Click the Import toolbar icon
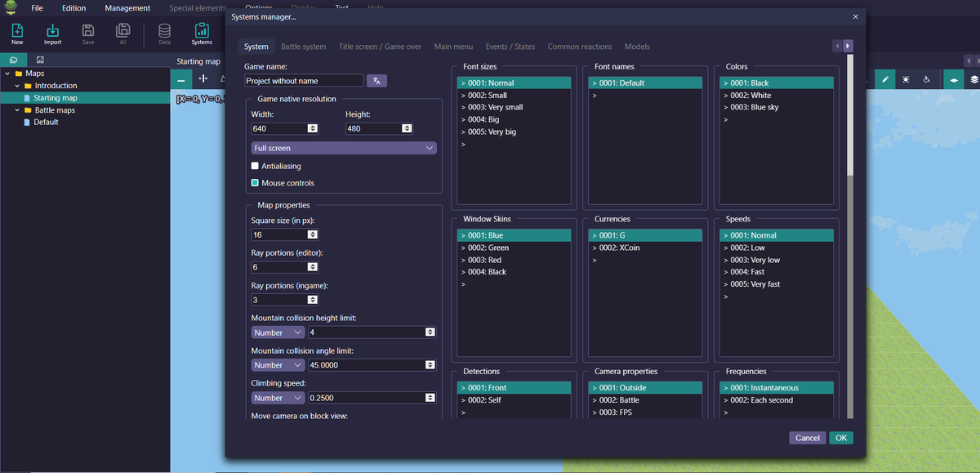This screenshot has height=473, width=980. click(52, 33)
